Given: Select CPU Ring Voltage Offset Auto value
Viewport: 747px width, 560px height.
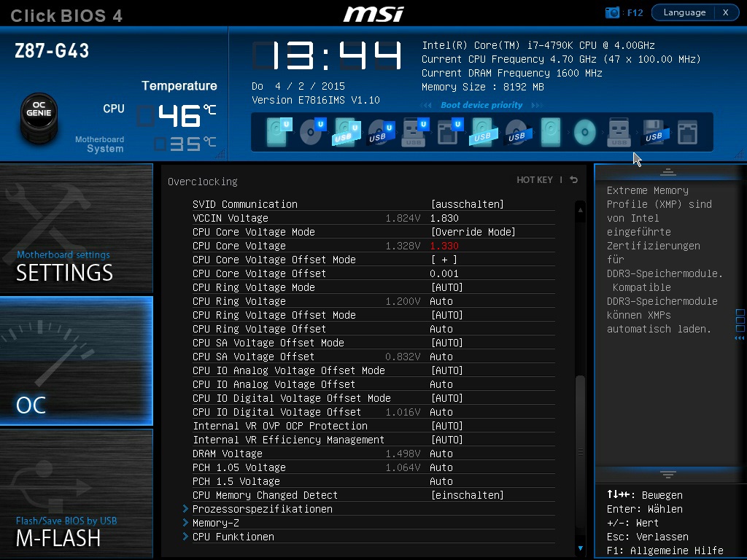Looking at the screenshot, I should [441, 329].
